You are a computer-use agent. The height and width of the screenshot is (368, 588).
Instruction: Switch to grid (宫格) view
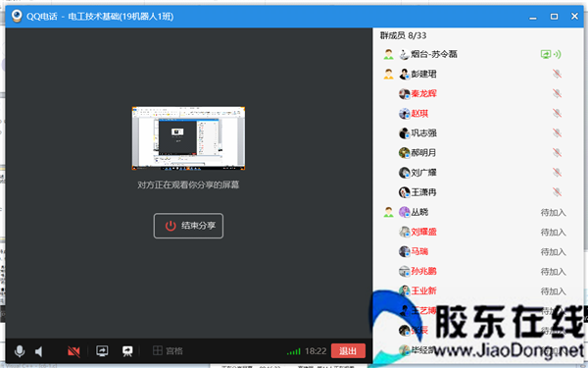tap(168, 351)
